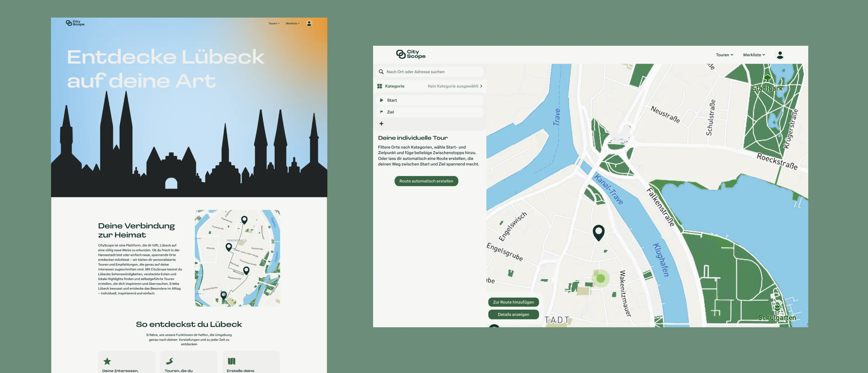Click the Ziel waypoint field
This screenshot has height=373, width=868.
[430, 112]
